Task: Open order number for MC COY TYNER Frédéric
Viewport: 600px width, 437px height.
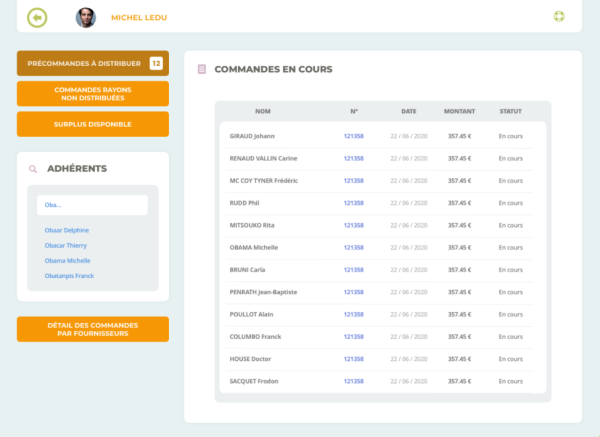Action: (x=354, y=181)
